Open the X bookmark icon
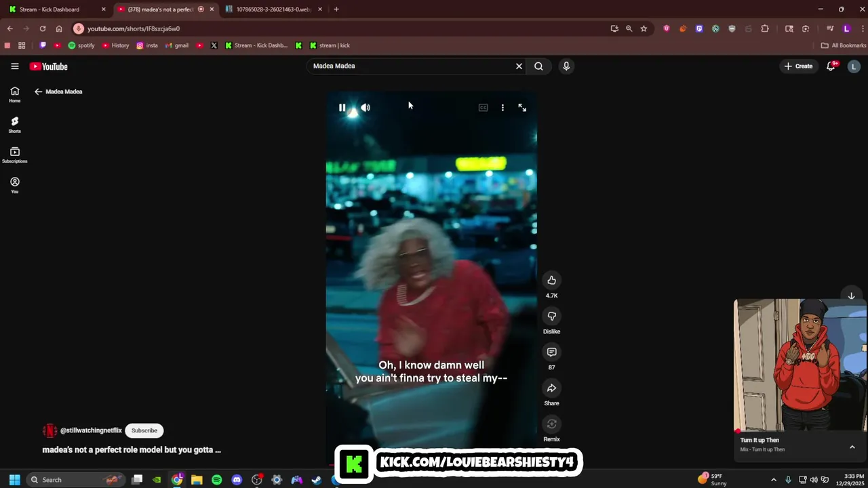The height and width of the screenshot is (488, 868). (x=214, y=45)
